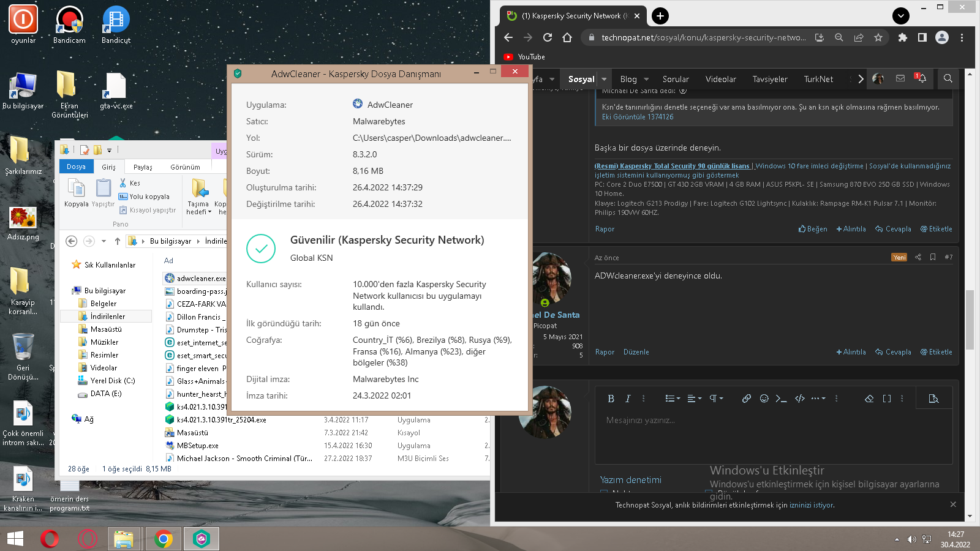
Task: Open the Dosya menu in Explorer
Action: 76,167
